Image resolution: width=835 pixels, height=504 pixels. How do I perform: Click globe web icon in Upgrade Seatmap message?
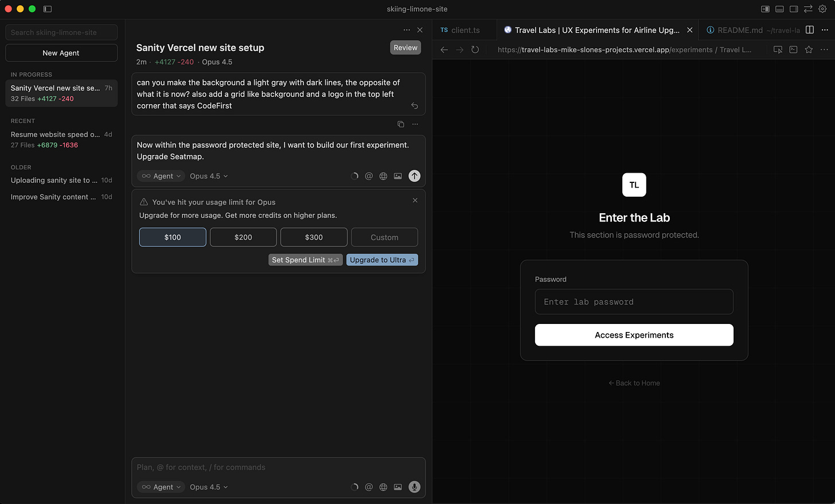click(383, 176)
